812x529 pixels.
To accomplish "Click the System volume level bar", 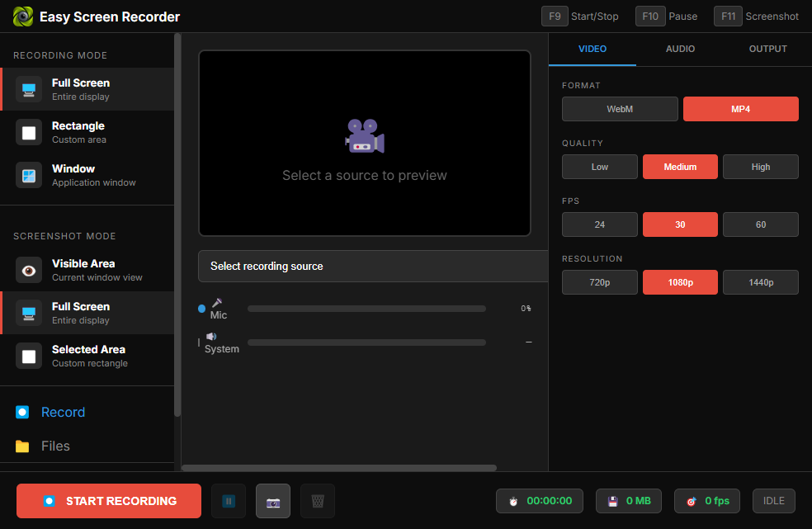I will click(x=366, y=342).
